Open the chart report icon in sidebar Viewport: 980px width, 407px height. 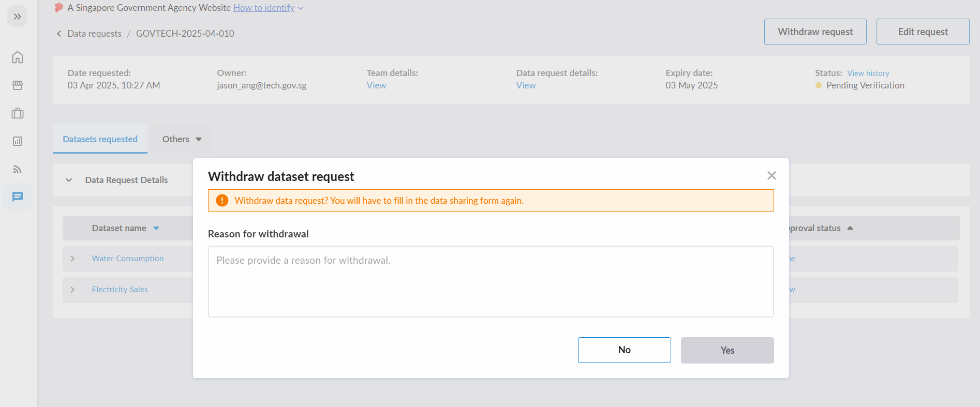(18, 141)
